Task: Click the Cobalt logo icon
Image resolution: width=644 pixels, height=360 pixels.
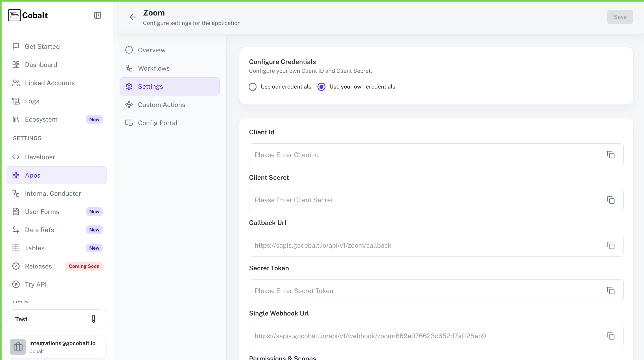Action: 14,15
